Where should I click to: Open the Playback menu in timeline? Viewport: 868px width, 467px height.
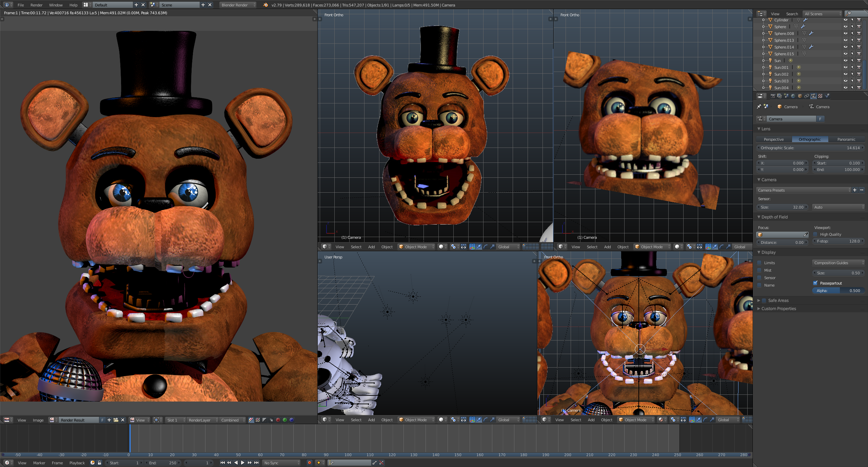click(x=77, y=463)
